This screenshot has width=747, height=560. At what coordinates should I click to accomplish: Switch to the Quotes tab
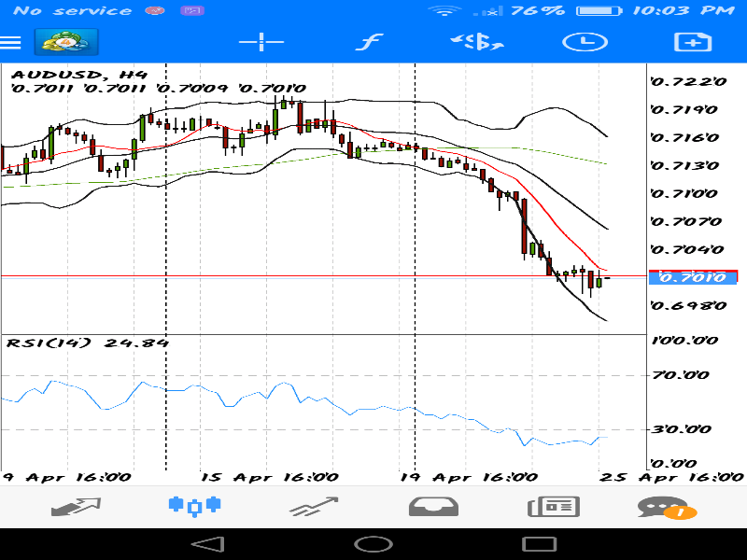coord(76,507)
